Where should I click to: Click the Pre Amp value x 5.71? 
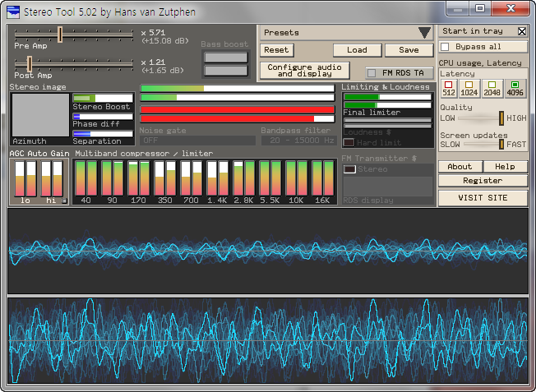click(153, 33)
